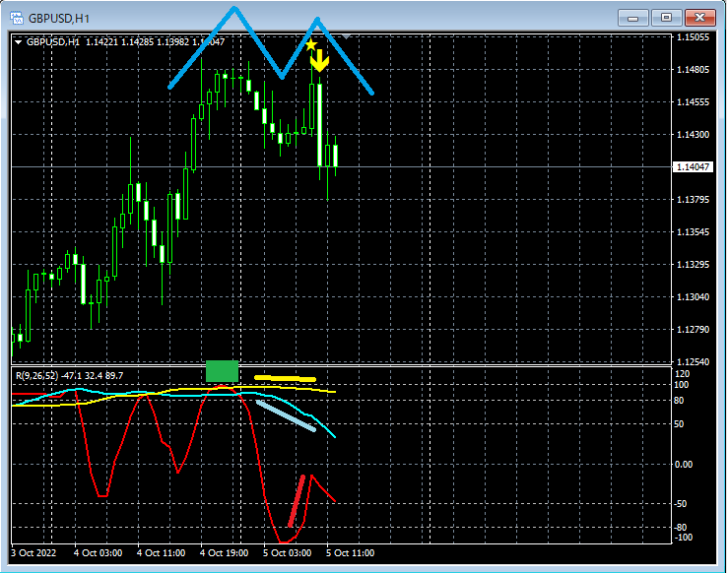
Task: Click price level 1.12790 on the axis
Action: pyautogui.click(x=694, y=330)
